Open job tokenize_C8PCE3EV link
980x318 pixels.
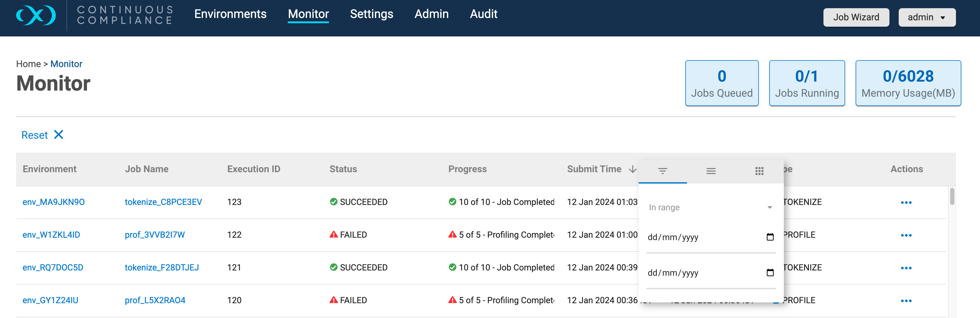[x=163, y=202]
